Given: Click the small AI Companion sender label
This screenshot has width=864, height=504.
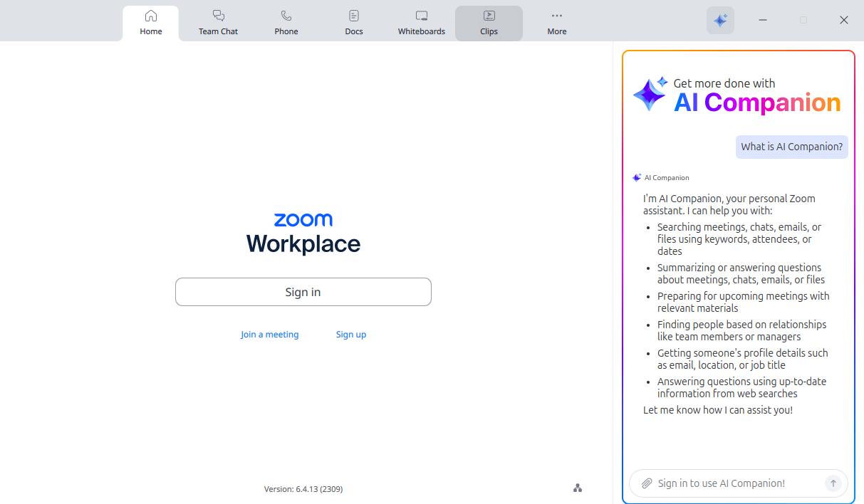Looking at the screenshot, I should coord(667,178).
